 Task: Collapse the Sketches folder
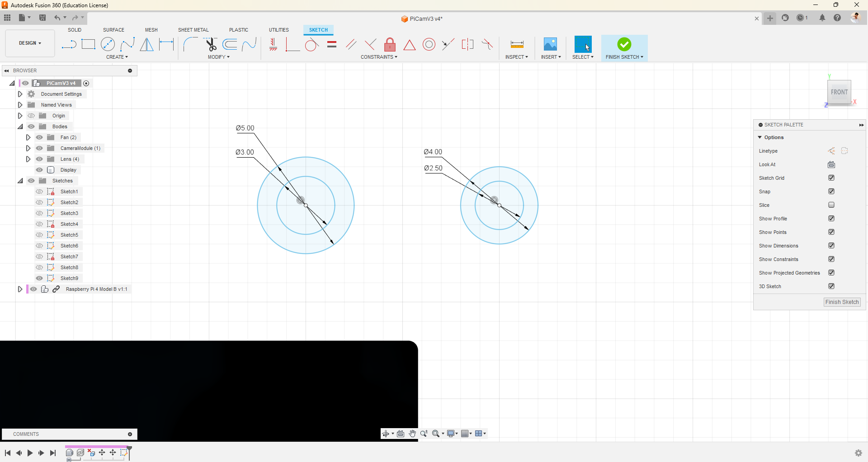pos(20,181)
